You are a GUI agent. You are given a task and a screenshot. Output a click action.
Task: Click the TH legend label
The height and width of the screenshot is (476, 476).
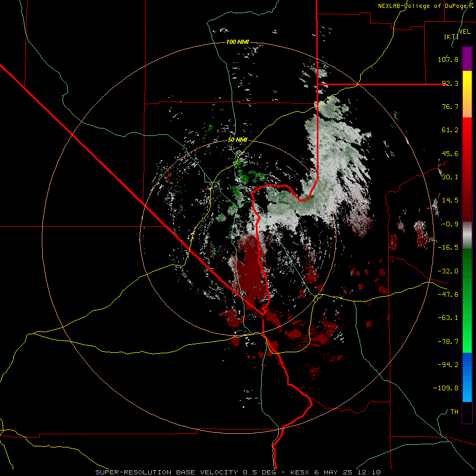click(454, 412)
